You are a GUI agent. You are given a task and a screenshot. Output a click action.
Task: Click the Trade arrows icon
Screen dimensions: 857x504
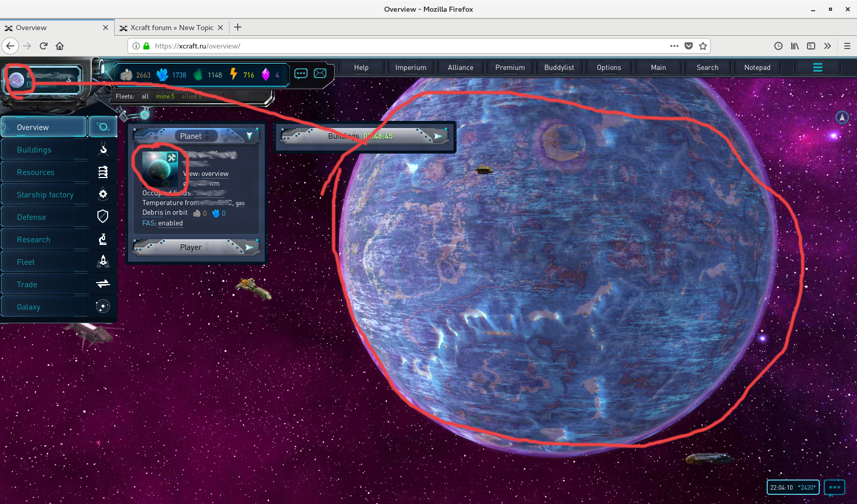[103, 284]
